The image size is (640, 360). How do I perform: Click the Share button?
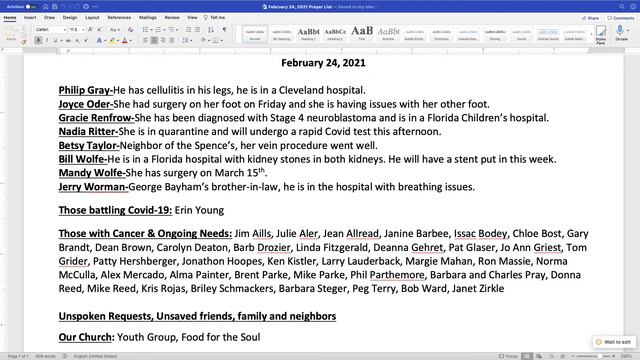[590, 18]
